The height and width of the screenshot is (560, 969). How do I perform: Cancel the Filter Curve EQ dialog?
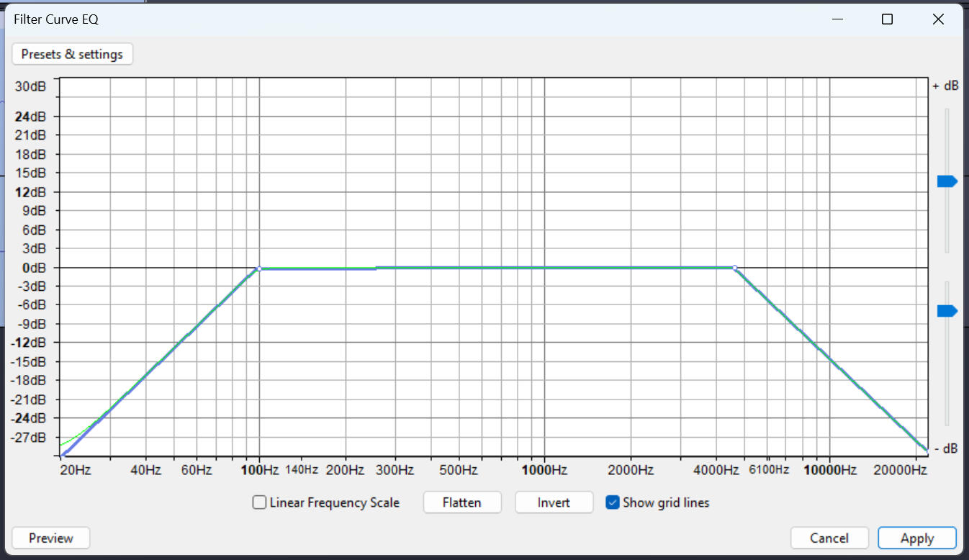(x=829, y=538)
